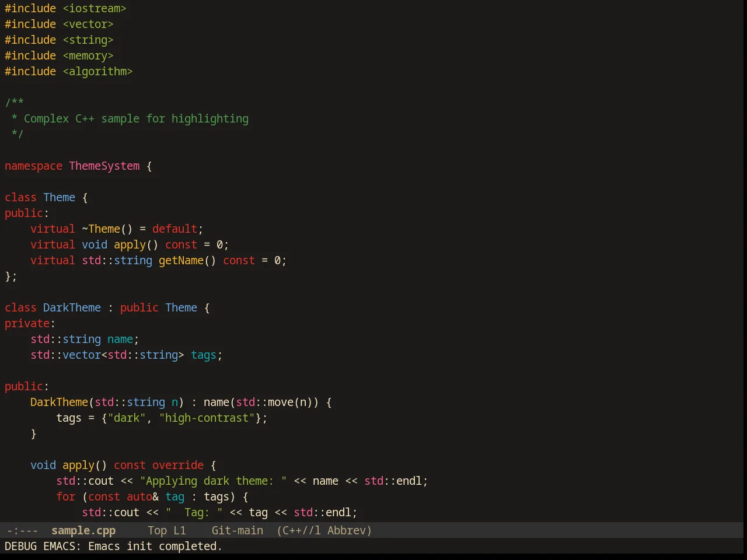Click the L1 line number indicator
Screen dimensions: 747x560
[x=180, y=531]
